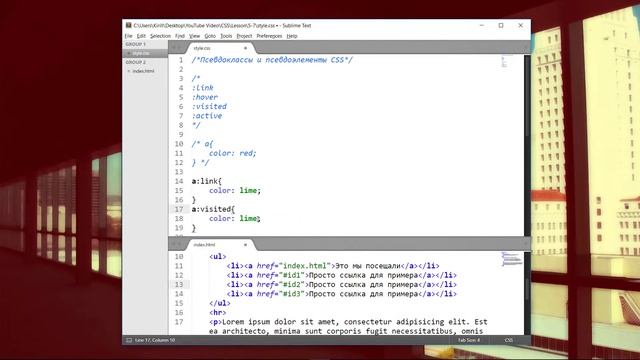The width and height of the screenshot is (640, 360).
Task: Click the GROUP 1 sidebar heading
Action: tap(136, 44)
